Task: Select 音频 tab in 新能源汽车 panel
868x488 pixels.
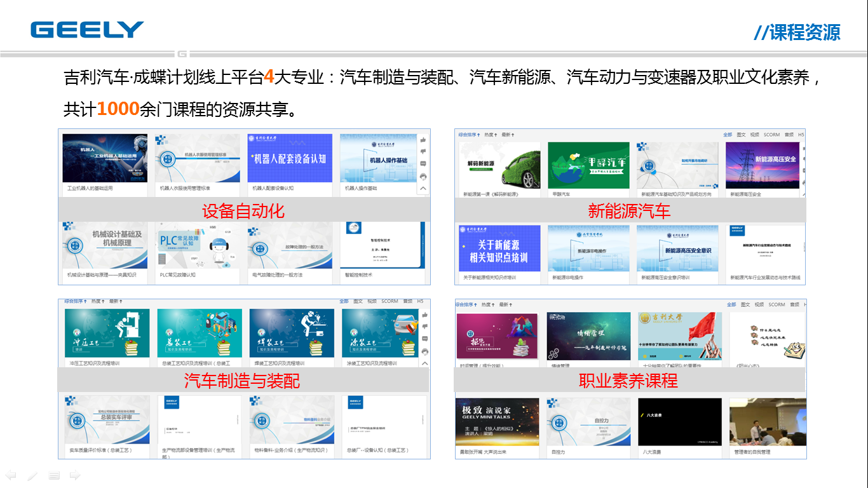Action: click(x=789, y=135)
